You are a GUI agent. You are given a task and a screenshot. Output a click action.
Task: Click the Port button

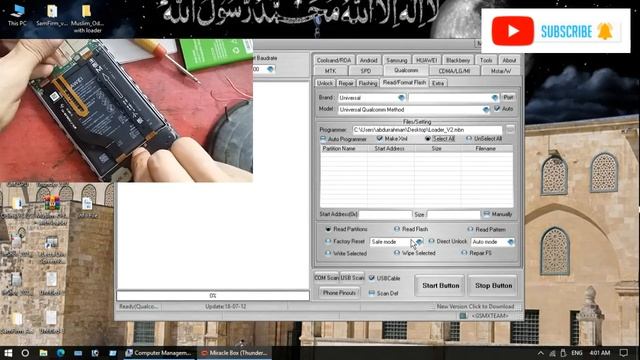[508, 98]
